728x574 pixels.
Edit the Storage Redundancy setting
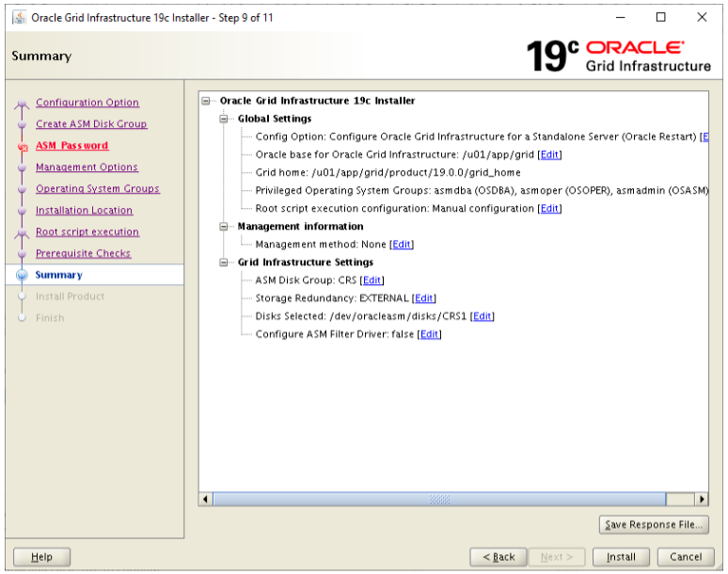[x=424, y=298]
